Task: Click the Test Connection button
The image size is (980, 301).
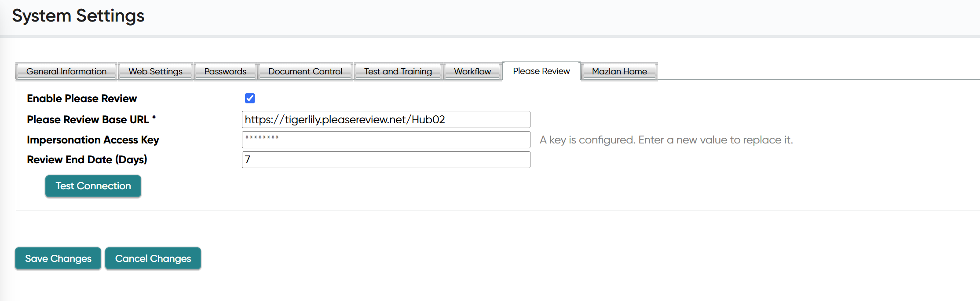Action: [93, 186]
